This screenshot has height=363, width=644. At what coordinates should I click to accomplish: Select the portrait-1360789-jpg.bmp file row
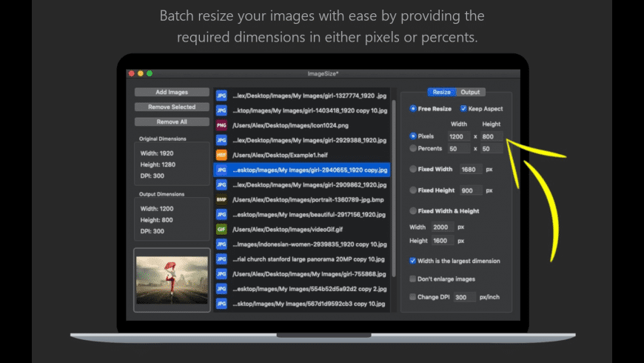pos(302,200)
